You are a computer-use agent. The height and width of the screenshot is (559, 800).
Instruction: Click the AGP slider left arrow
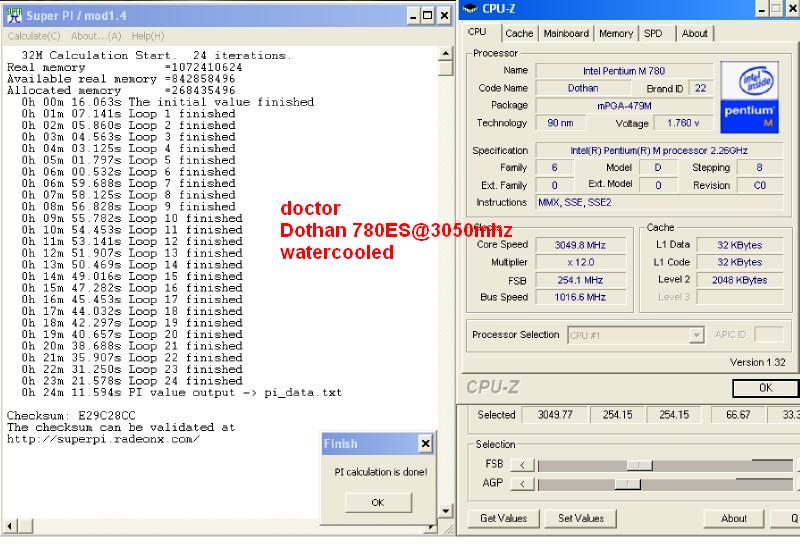point(522,484)
